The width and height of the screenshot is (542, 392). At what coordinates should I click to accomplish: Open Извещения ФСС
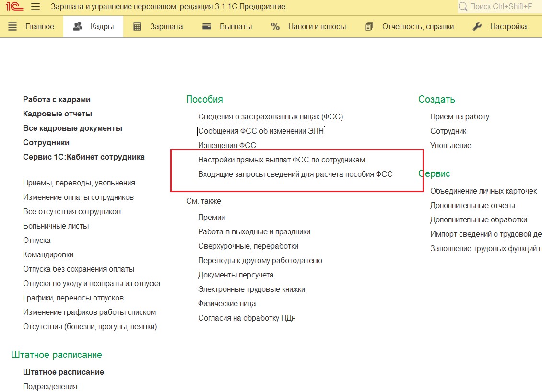click(227, 145)
